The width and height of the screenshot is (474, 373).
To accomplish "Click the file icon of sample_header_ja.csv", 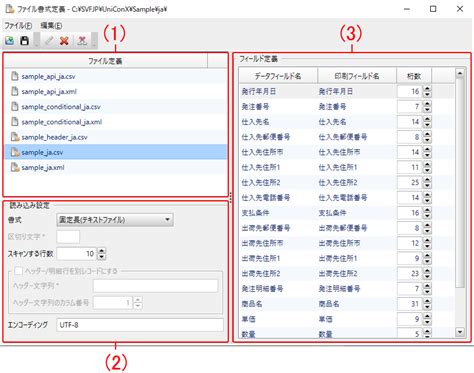I will pyautogui.click(x=15, y=137).
